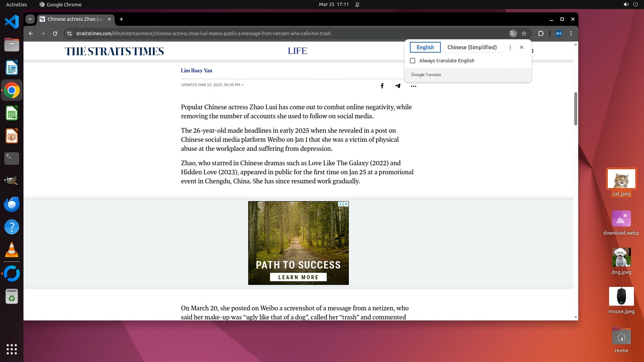Enable Always translate English checkbox
Viewport: 644px width, 362px height.
(413, 61)
